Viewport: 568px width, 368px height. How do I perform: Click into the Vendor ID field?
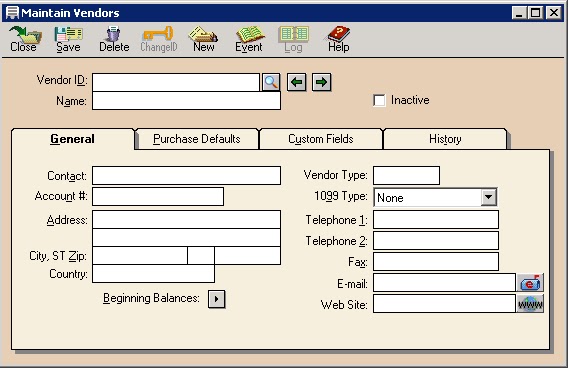(x=176, y=82)
